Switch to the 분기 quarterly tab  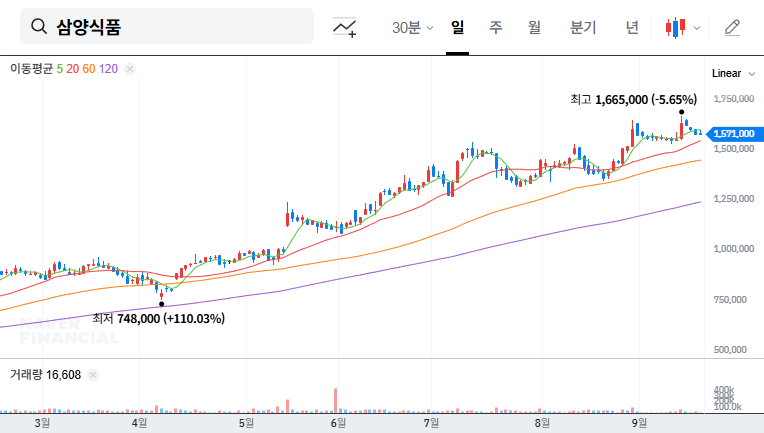pyautogui.click(x=583, y=27)
